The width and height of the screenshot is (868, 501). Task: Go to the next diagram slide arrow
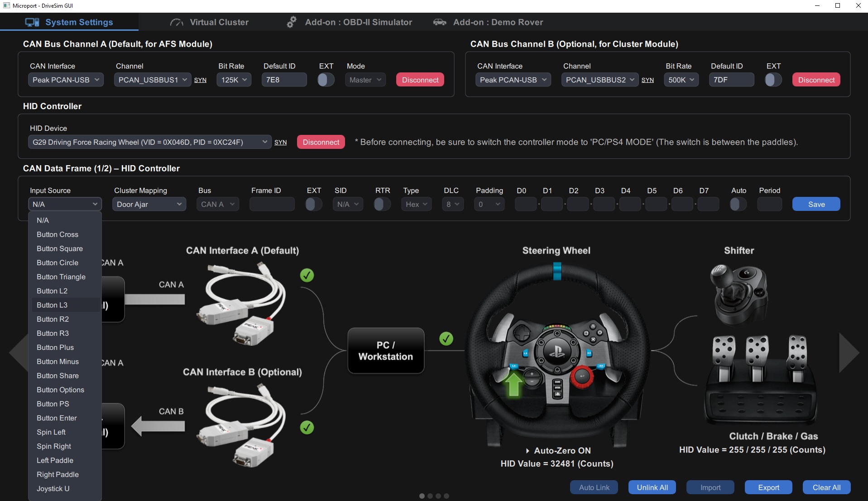click(x=849, y=353)
